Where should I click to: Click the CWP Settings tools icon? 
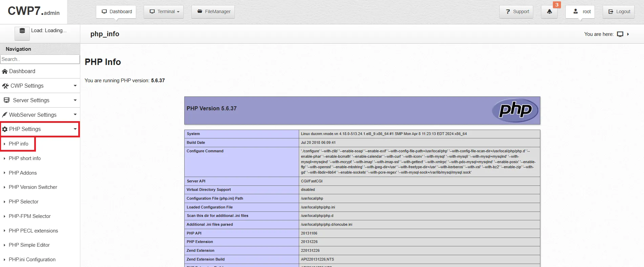tap(5, 86)
